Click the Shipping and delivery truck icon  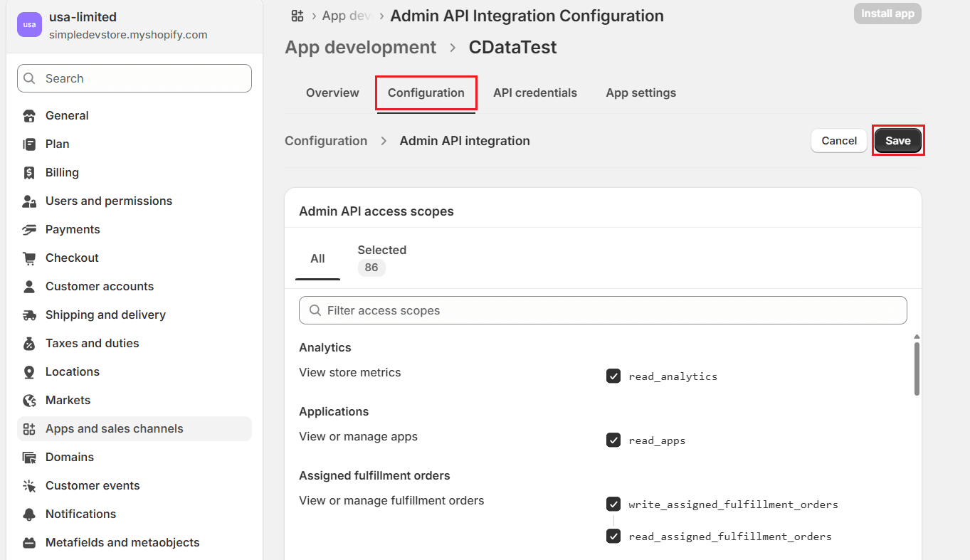[29, 315]
